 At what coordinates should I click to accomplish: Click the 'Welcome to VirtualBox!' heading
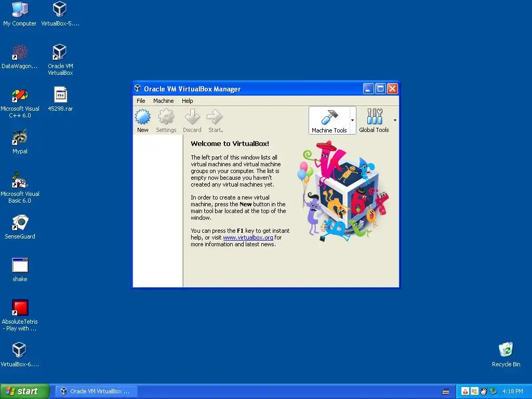[230, 143]
